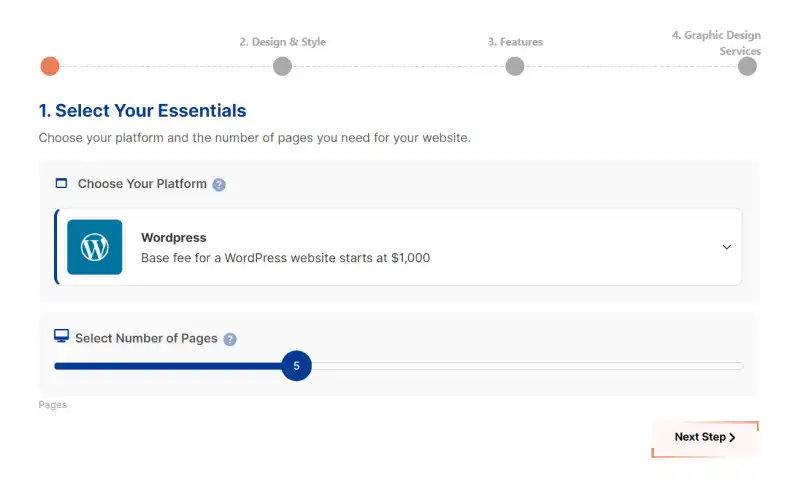This screenshot has height=482, width=798.
Task: Click the help icon beside Select Number of Pages
Action: click(230, 339)
